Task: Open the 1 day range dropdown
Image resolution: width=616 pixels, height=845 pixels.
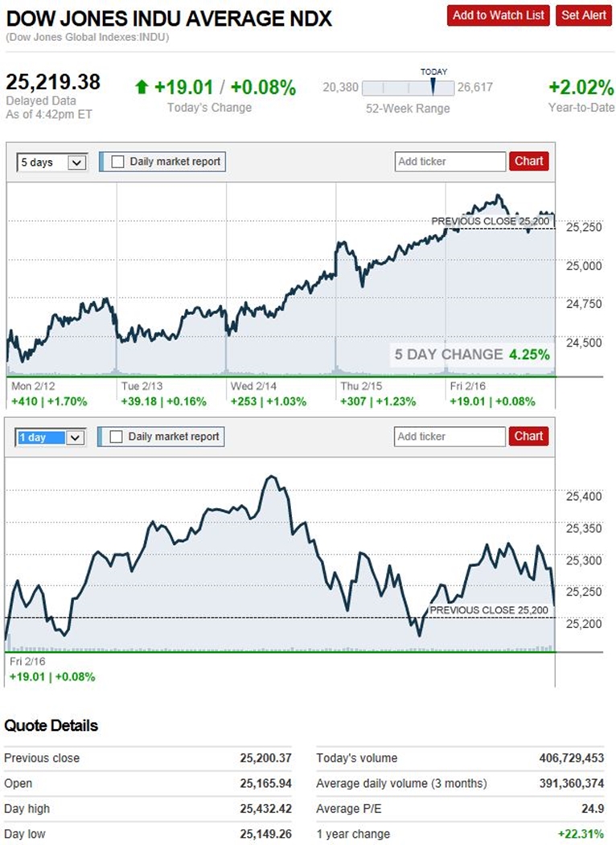Action: click(x=51, y=437)
